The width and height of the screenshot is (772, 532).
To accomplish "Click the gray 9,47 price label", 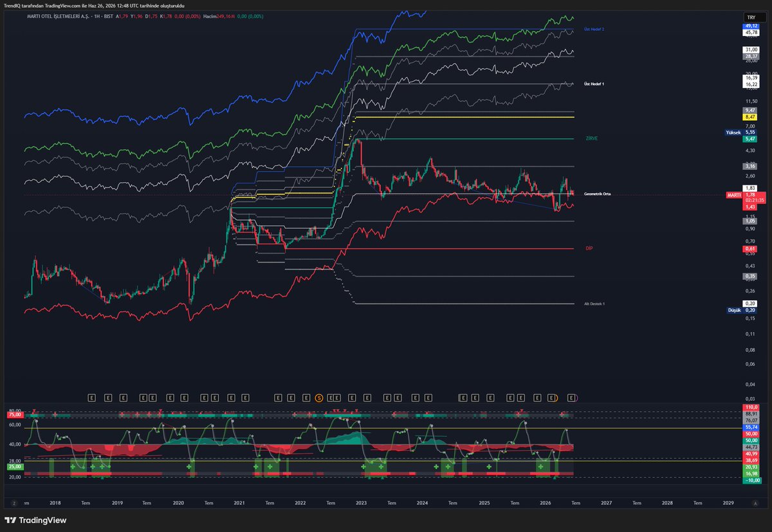I will point(750,110).
